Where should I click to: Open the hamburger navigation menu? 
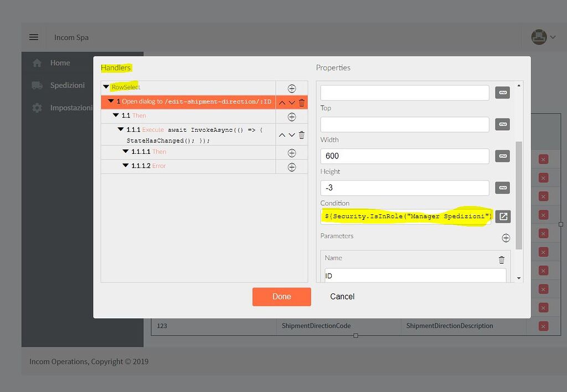tap(34, 37)
